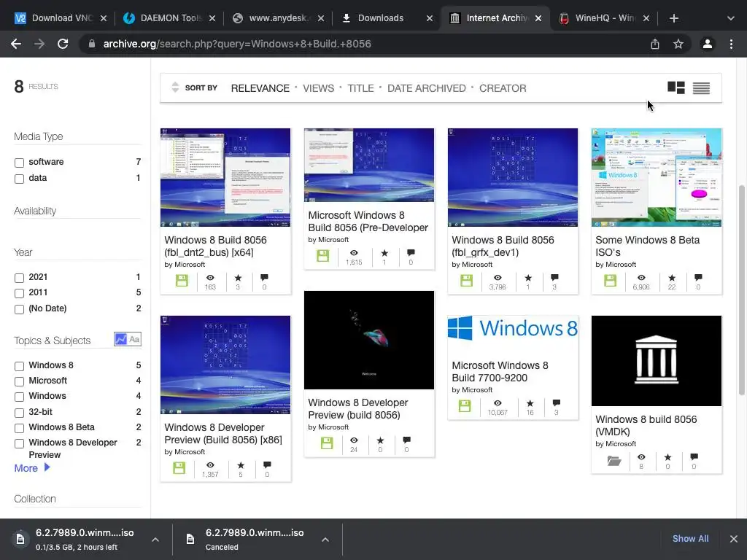
Task: Open the tab search dropdown arrow
Action: [x=731, y=18]
